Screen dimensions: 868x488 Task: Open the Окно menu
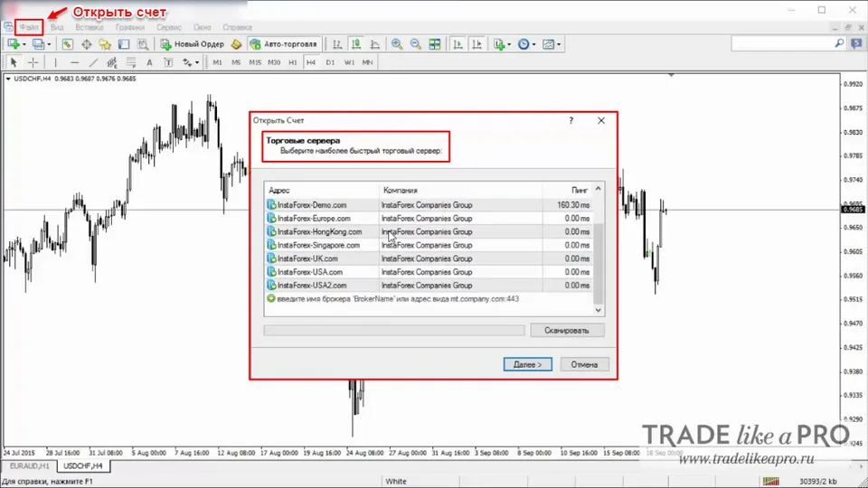tap(202, 27)
